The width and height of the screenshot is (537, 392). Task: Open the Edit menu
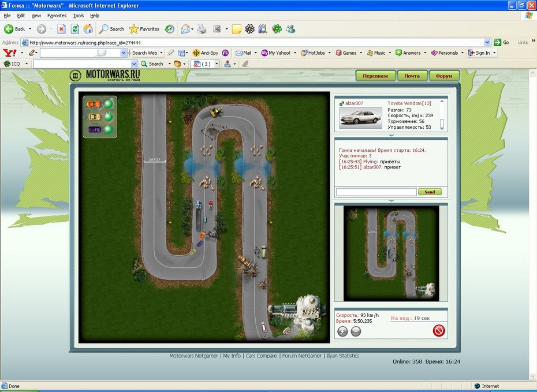(21, 16)
